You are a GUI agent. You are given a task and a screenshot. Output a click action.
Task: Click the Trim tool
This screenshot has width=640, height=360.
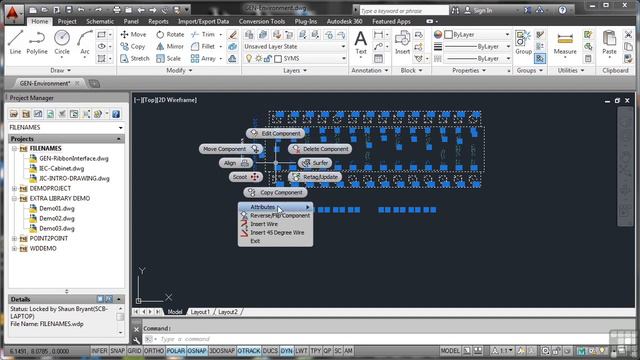click(203, 35)
